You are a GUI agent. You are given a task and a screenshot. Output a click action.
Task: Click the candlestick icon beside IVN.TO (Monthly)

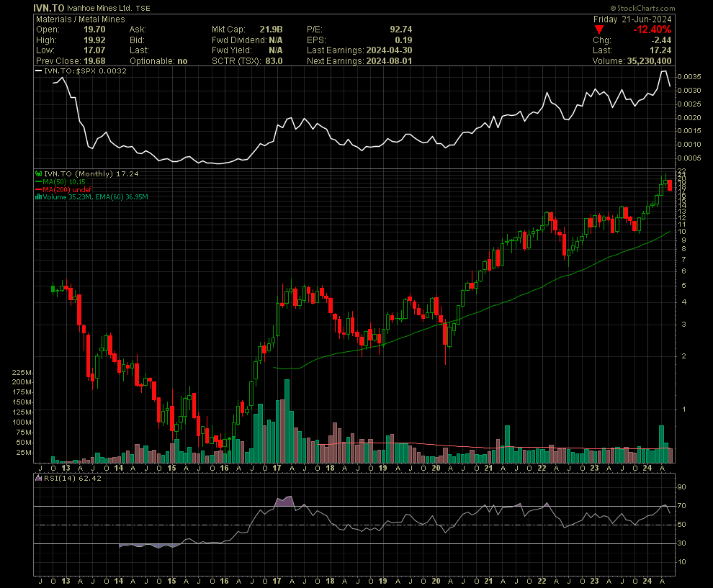39,173
